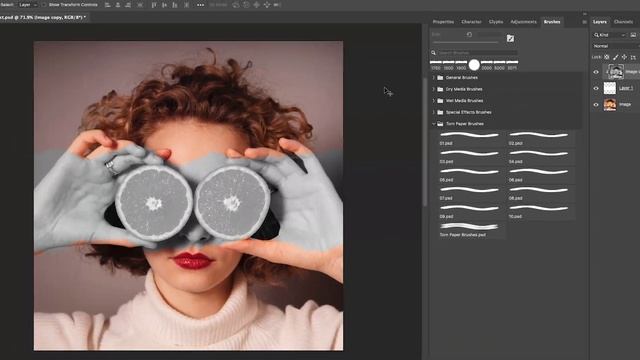Image resolution: width=640 pixels, height=360 pixels.
Task: Collapse the panel group double arrows
Action: tap(584, 14)
